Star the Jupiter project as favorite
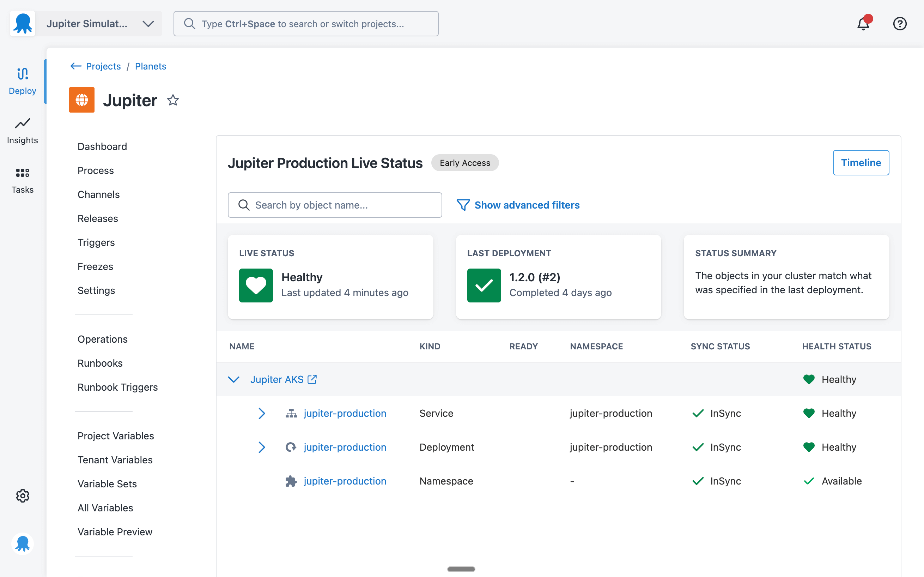 [173, 100]
